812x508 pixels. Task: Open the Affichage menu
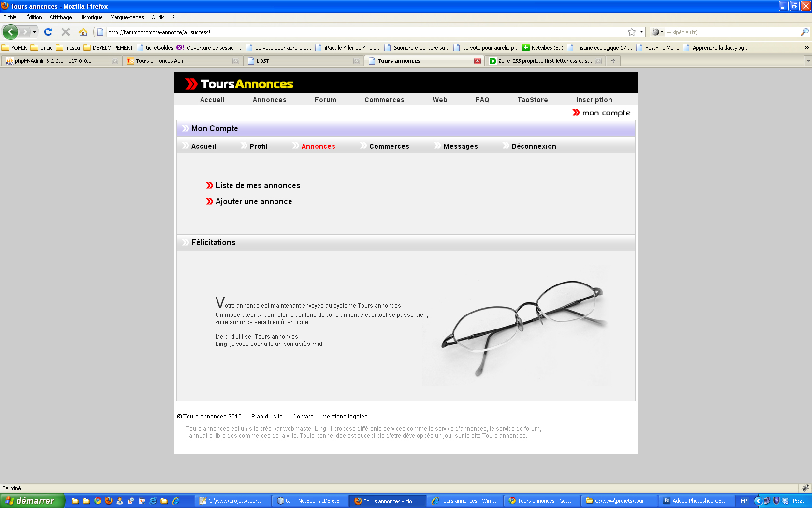coord(60,17)
